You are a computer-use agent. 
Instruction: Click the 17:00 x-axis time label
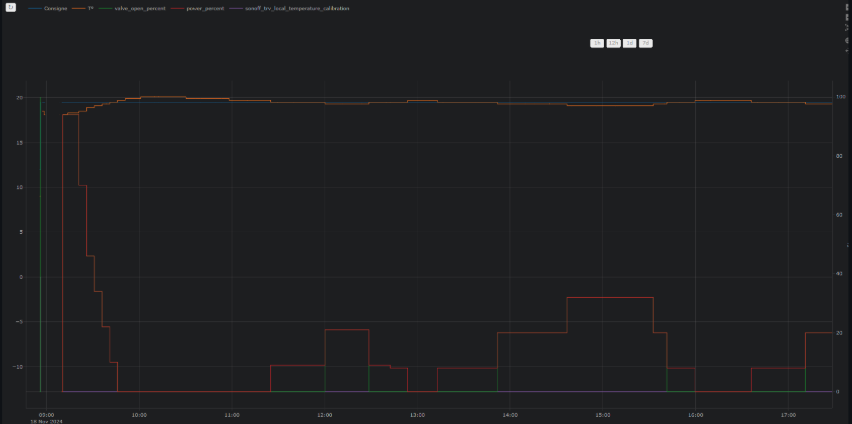tap(787, 414)
